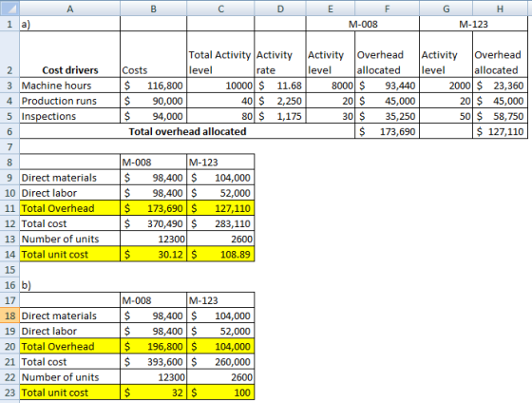Select column D header
The width and height of the screenshot is (532, 403).
[280, 9]
